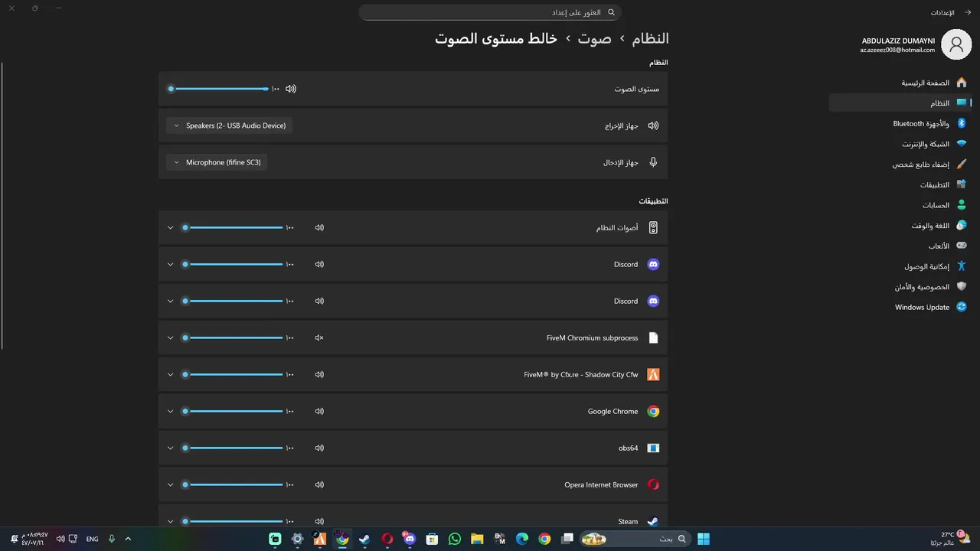980x551 pixels.
Task: Open Discord taskbar icon with 9+ badge
Action: click(410, 539)
